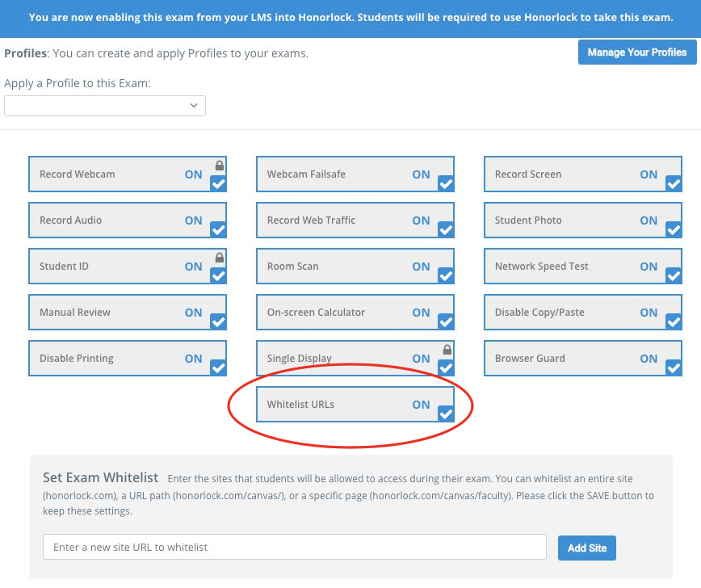Click the ON text for Disable Printing
The image size is (701, 588).
[194, 359]
